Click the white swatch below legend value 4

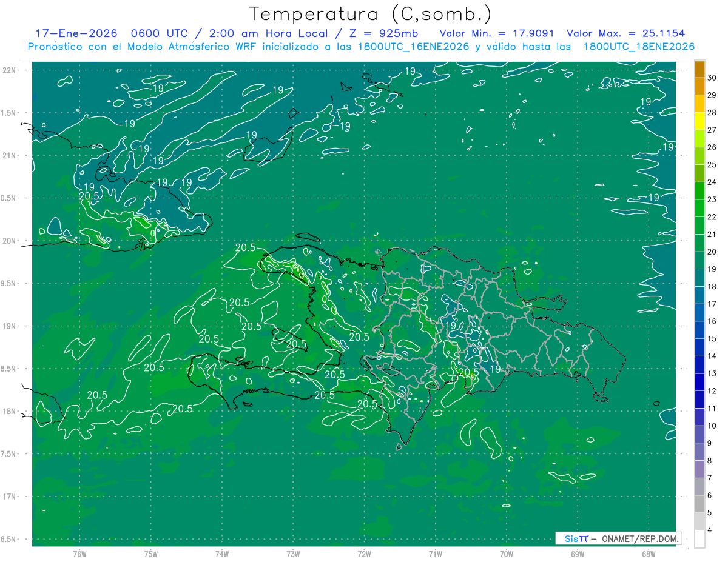coord(699,539)
